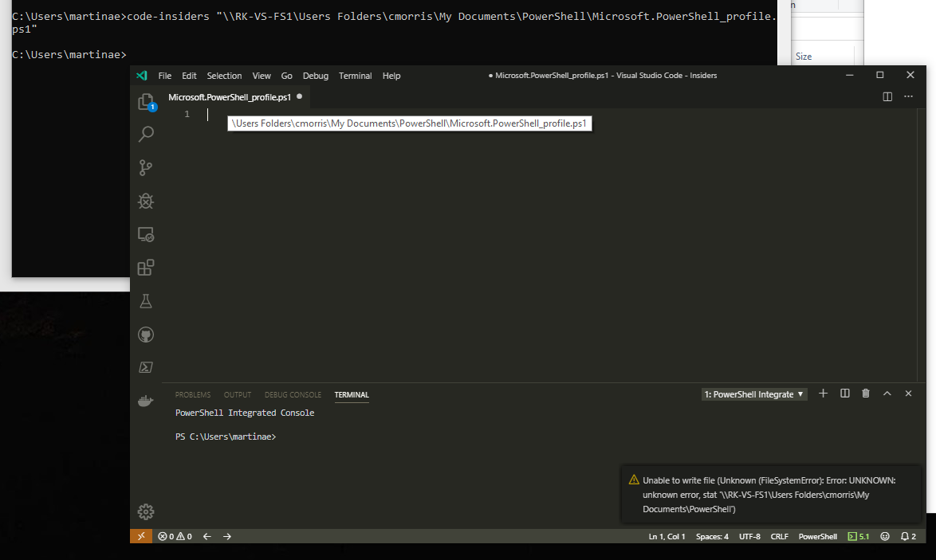Open the GitHub sidebar view
936x560 pixels.
pyautogui.click(x=146, y=335)
